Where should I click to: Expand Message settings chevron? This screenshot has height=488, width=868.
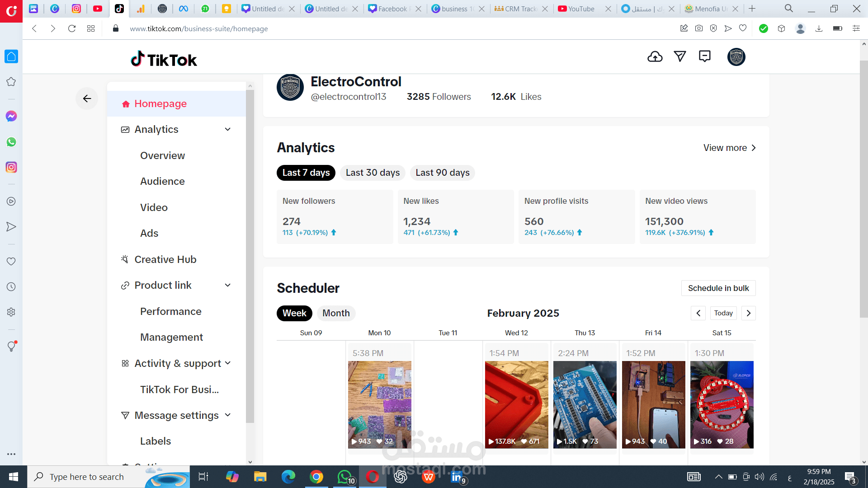point(227,415)
